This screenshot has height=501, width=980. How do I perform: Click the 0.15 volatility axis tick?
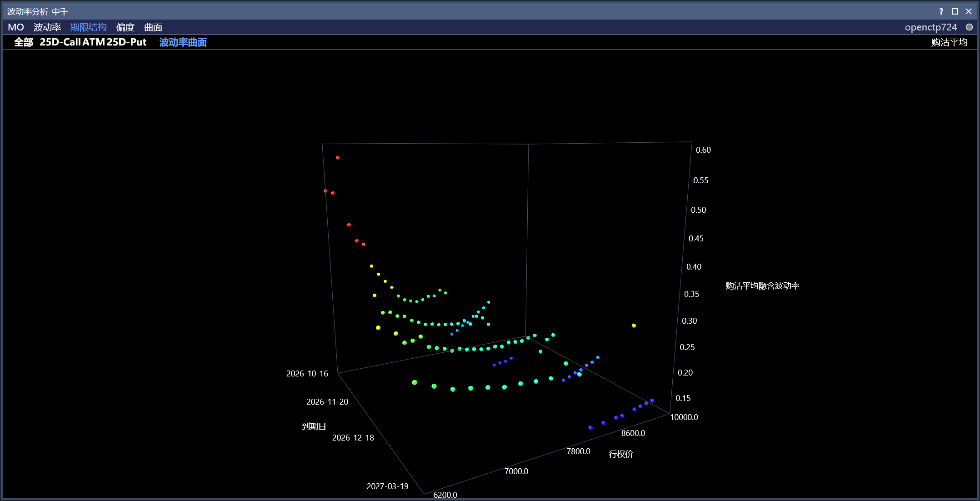(683, 398)
